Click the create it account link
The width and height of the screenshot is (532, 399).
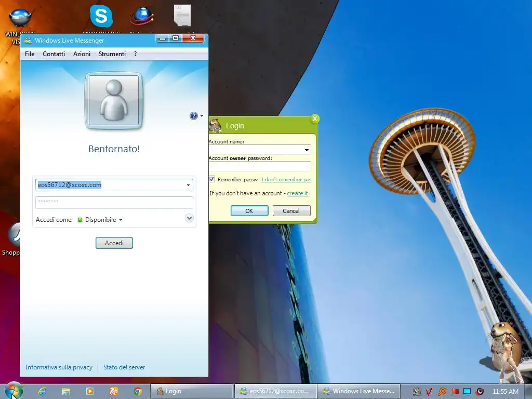pyautogui.click(x=298, y=193)
